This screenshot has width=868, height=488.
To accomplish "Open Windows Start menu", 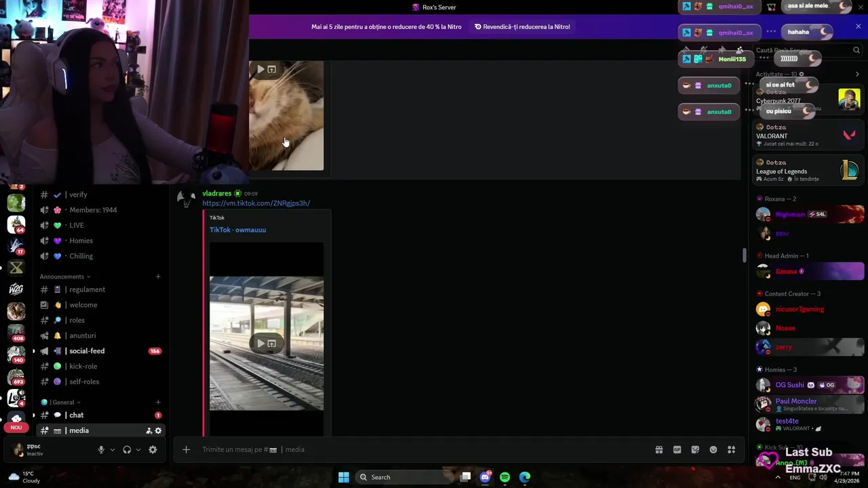I will click(x=344, y=477).
